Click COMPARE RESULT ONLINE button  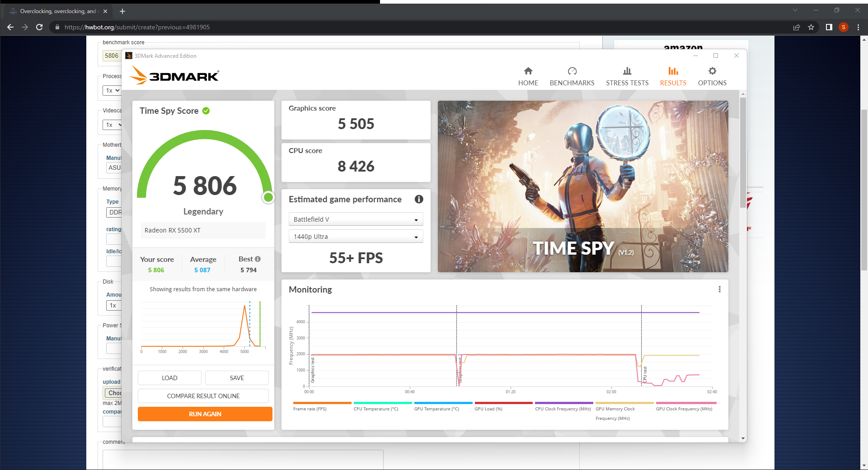(x=203, y=396)
